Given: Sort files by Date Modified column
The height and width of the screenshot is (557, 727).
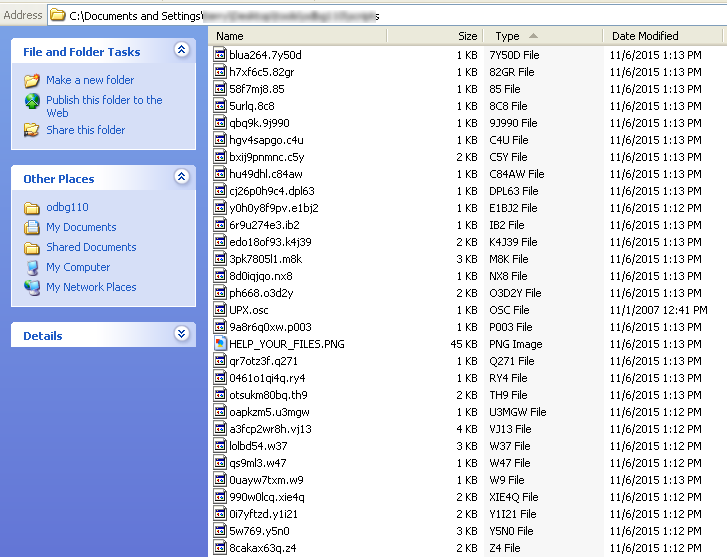Looking at the screenshot, I should (x=663, y=36).
